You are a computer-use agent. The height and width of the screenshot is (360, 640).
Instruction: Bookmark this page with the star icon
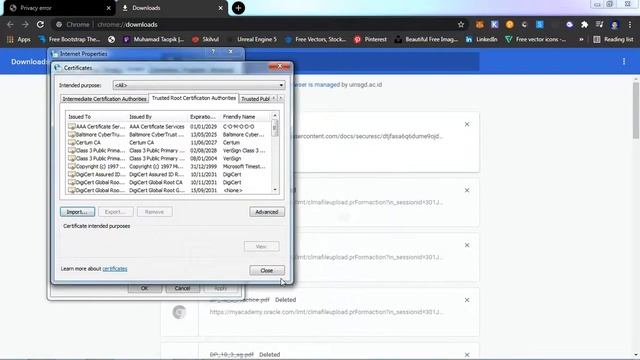(461, 24)
